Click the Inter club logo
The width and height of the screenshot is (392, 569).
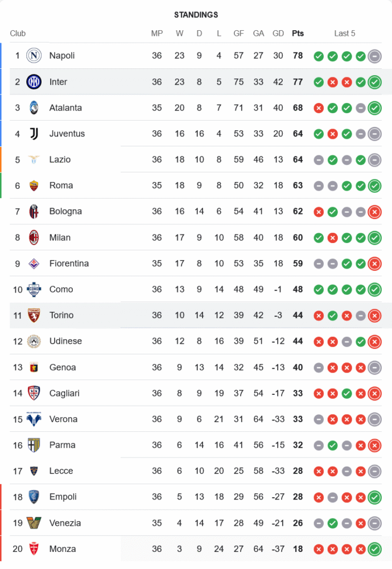tap(34, 82)
